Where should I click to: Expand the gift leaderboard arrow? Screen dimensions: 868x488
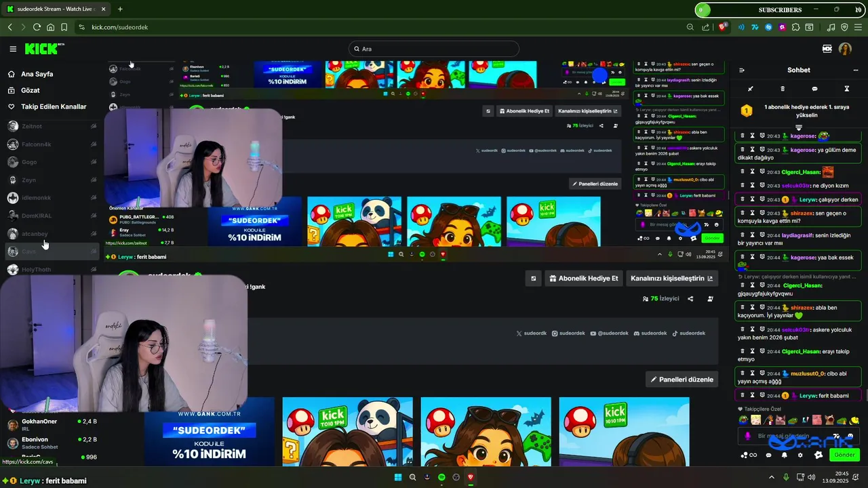point(799,127)
